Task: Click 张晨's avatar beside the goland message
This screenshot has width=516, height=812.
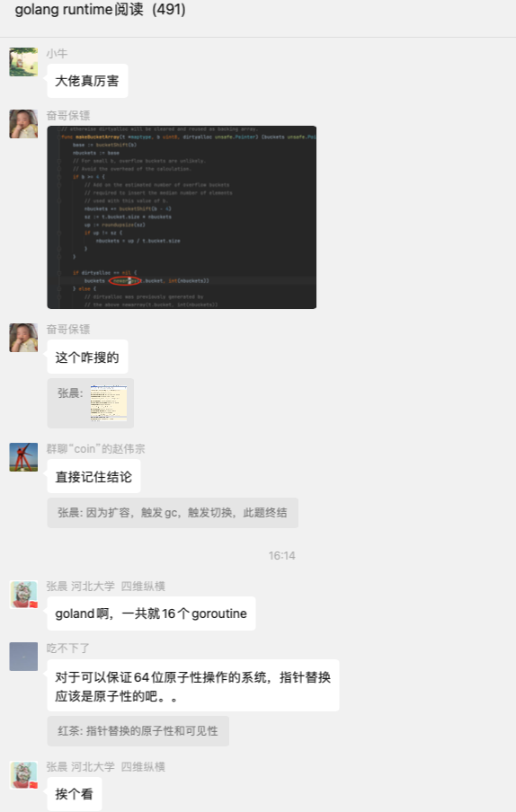Action: click(x=23, y=595)
